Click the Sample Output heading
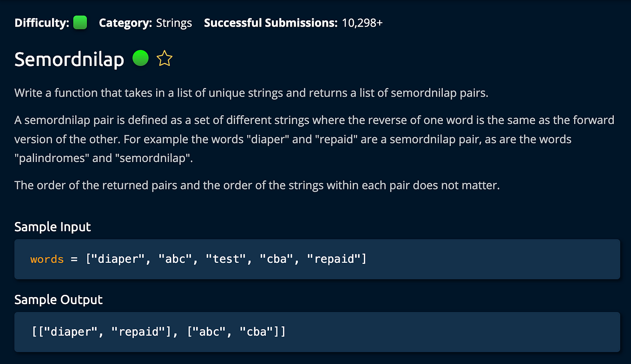 pos(59,300)
